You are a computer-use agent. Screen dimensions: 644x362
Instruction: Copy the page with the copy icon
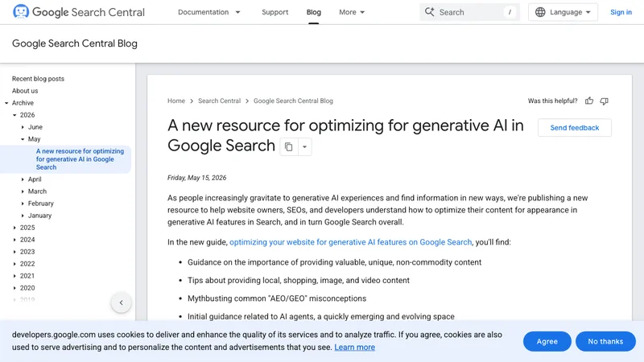[x=289, y=146]
